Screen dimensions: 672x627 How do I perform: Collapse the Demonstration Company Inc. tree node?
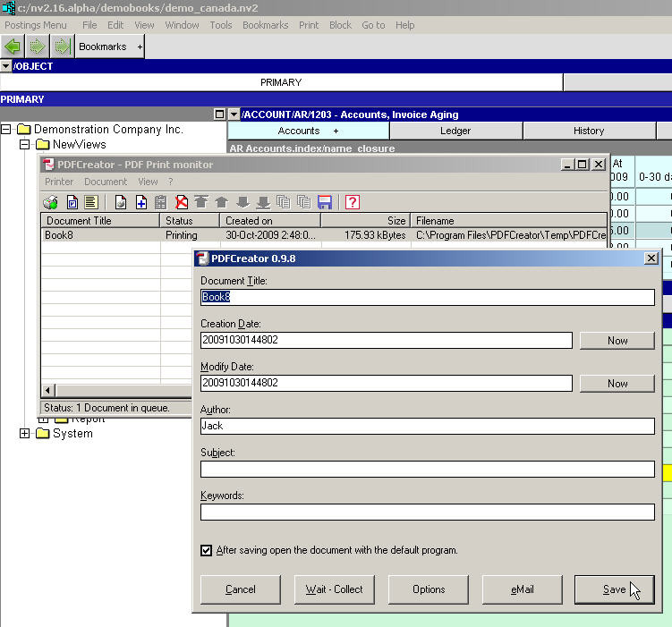coord(6,130)
